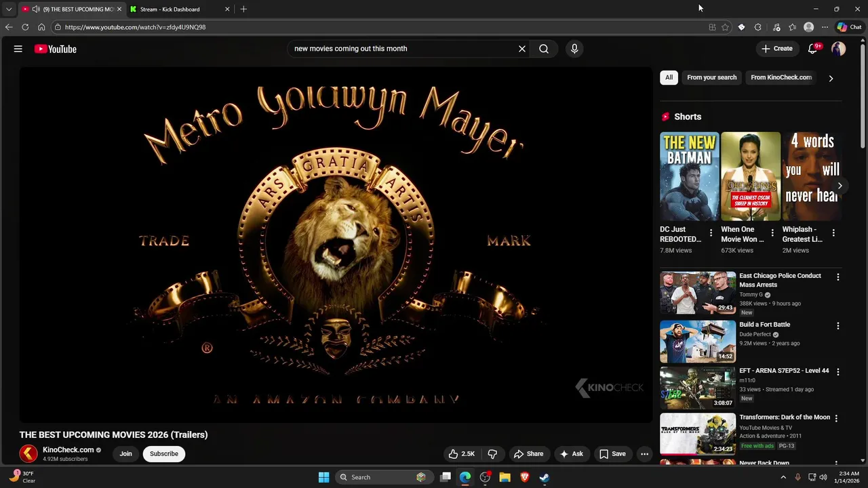This screenshot has width=868, height=488.
Task: Open options for Whiplash short
Action: click(x=833, y=233)
